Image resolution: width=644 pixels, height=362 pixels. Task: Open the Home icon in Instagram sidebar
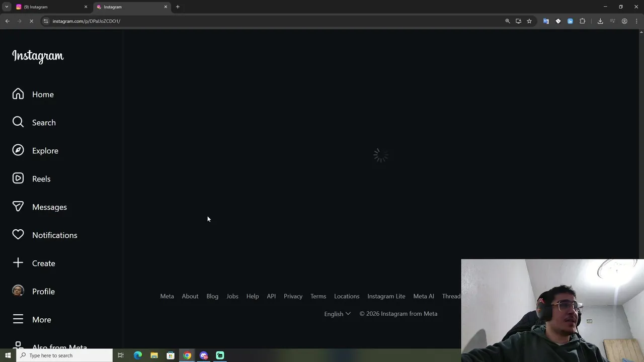18,94
